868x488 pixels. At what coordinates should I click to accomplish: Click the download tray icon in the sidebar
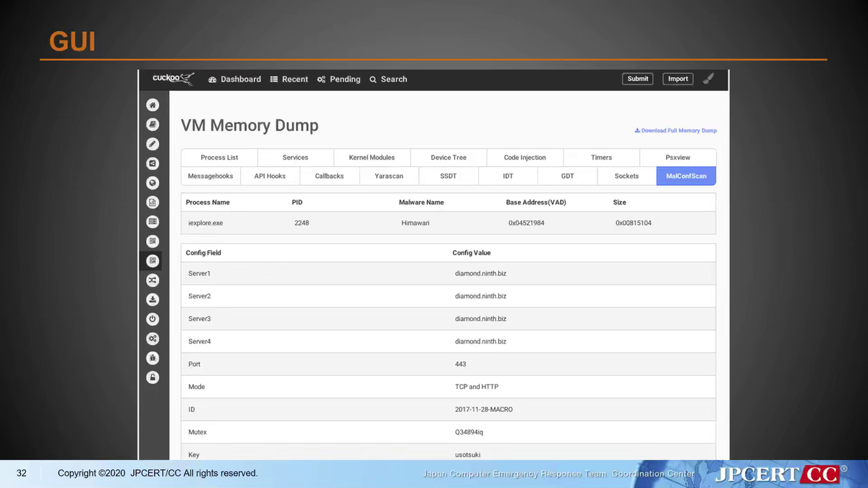[x=153, y=299]
